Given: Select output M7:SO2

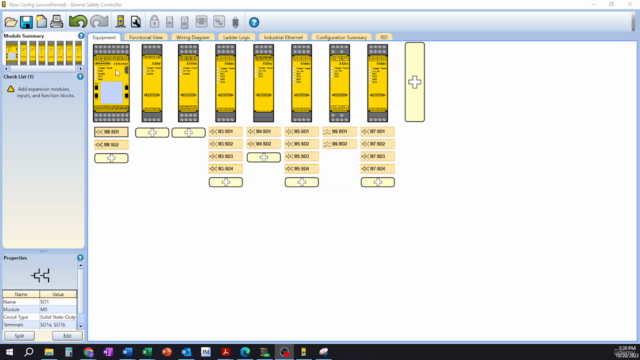Looking at the screenshot, I should pyautogui.click(x=378, y=144).
